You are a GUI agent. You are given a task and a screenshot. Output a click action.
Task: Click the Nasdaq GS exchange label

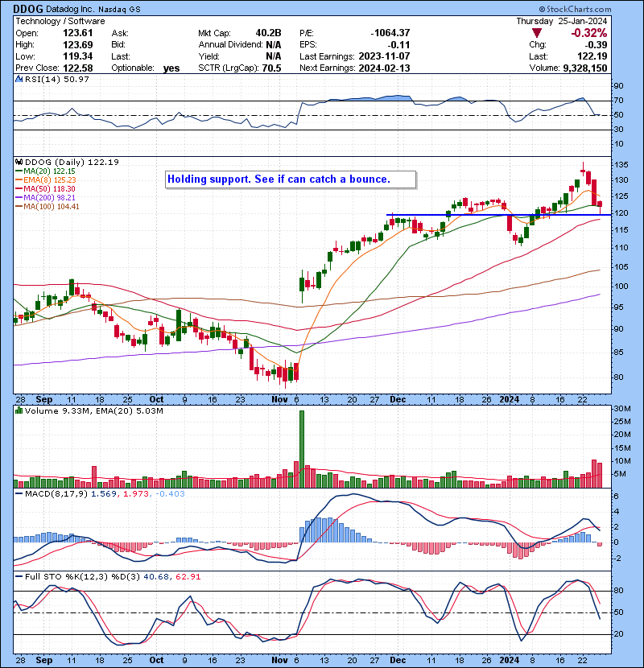point(119,10)
